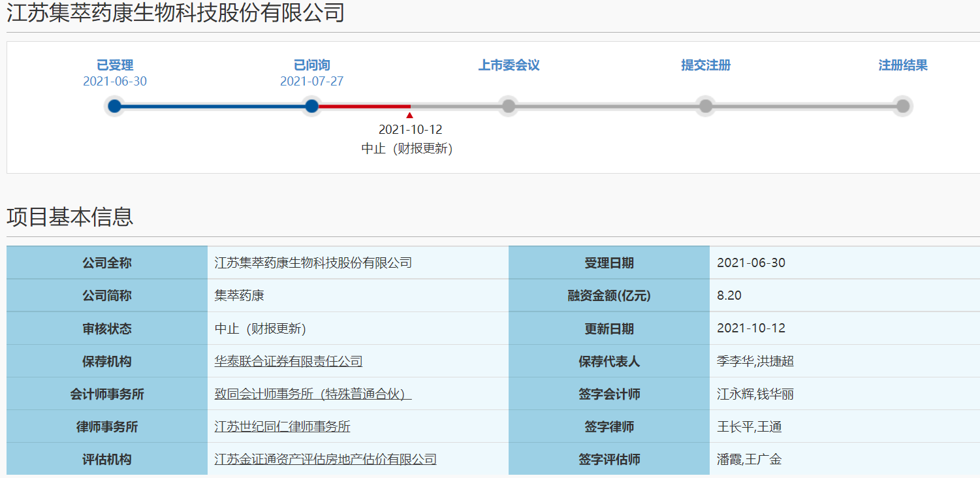The height and width of the screenshot is (478, 980).
Task: Click the sponsor representatives 季李华,洪捷超
Action: [755, 361]
